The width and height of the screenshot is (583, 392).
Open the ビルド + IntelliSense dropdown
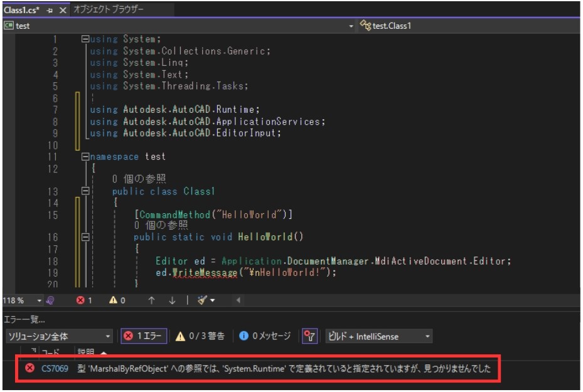(378, 336)
